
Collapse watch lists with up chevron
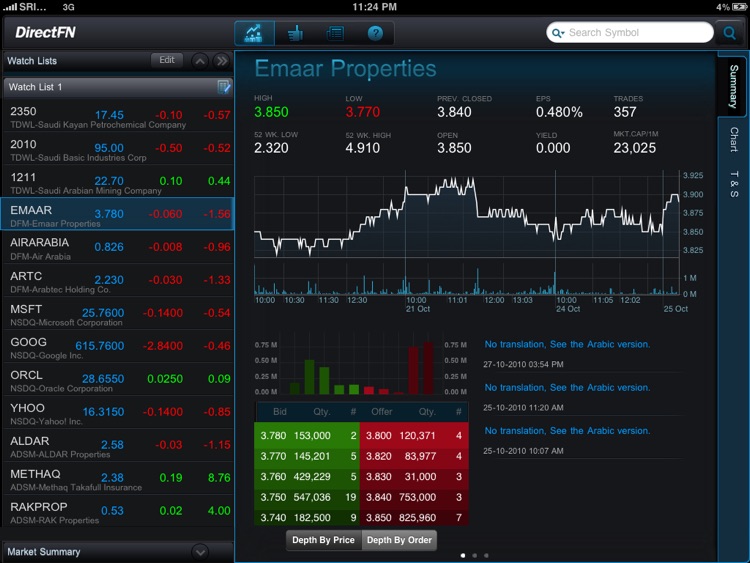[x=200, y=61]
